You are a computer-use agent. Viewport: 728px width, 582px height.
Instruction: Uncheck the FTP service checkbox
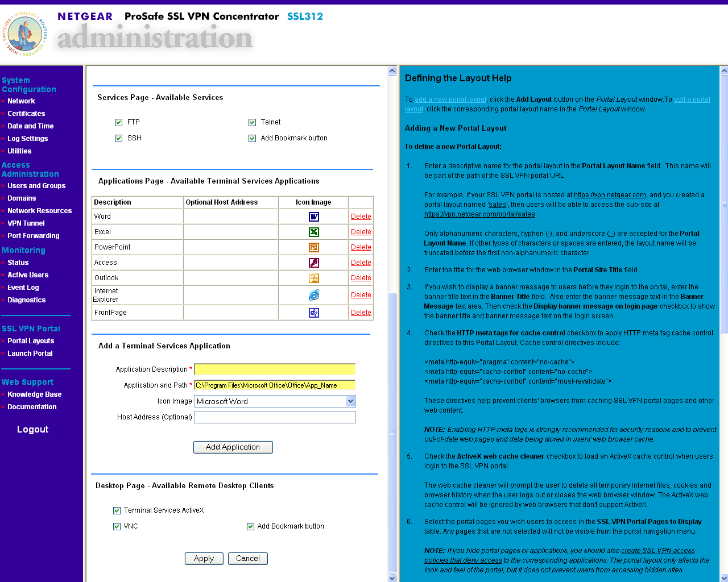coord(119,122)
